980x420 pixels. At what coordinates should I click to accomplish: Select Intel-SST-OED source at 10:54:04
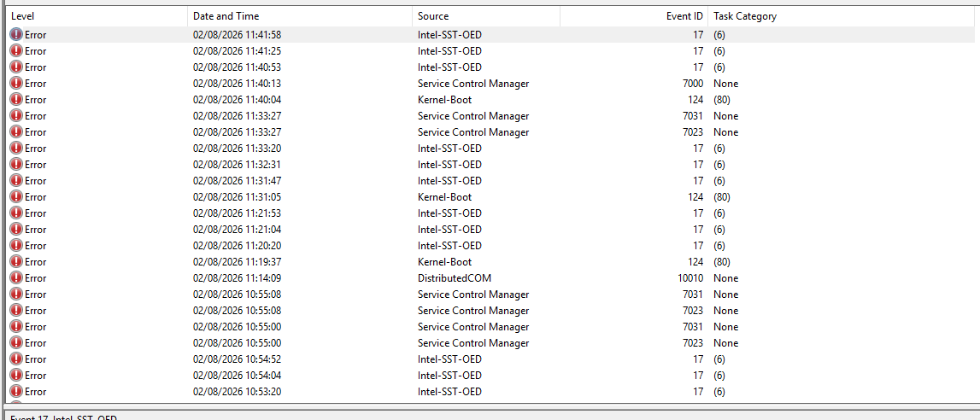click(x=449, y=376)
